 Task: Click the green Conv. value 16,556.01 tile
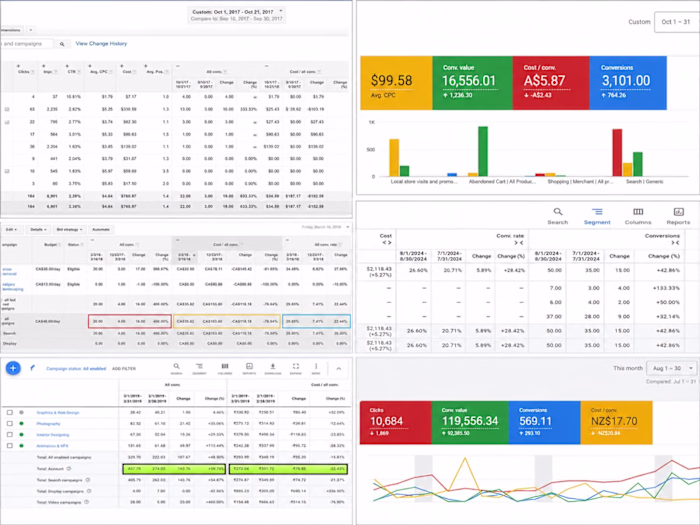[472, 83]
